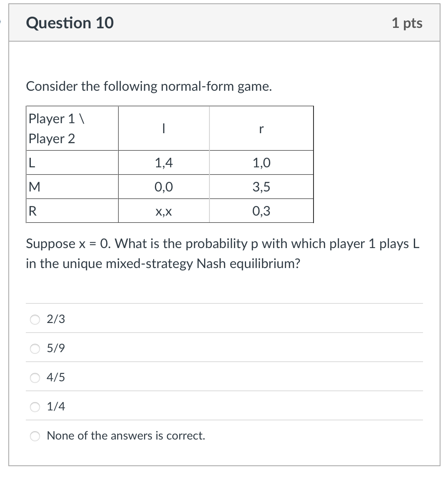Image resolution: width=448 pixels, height=477 pixels.
Task: Click the payoff cell '0,0'
Action: tap(164, 186)
